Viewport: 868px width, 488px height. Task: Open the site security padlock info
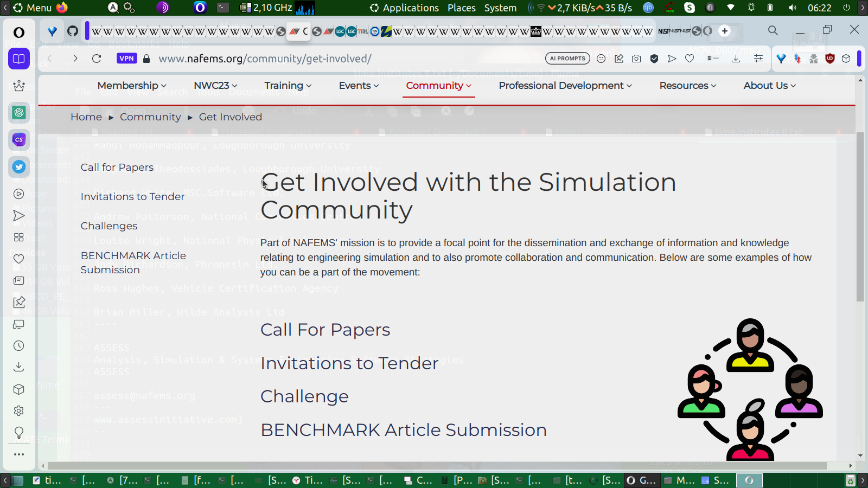pyautogui.click(x=146, y=59)
